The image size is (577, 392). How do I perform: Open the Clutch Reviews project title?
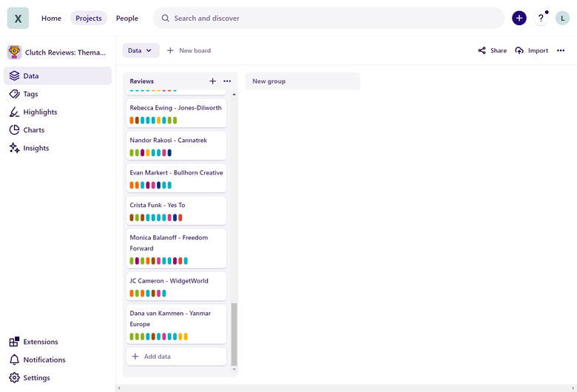click(65, 53)
